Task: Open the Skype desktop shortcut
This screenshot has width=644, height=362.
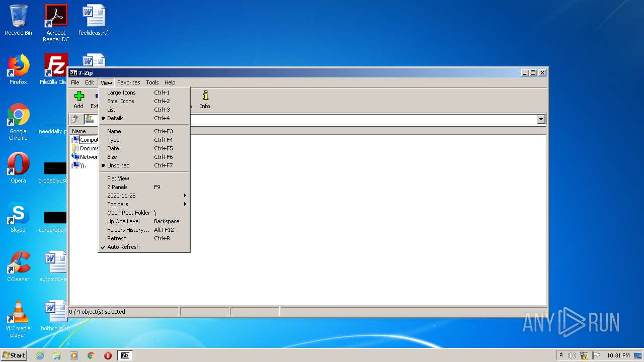Action: (x=18, y=217)
